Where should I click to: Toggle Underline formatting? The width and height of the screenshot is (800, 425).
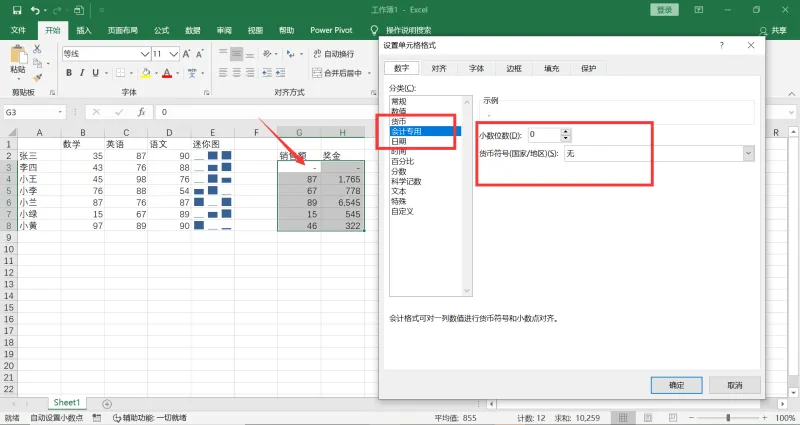[x=95, y=73]
